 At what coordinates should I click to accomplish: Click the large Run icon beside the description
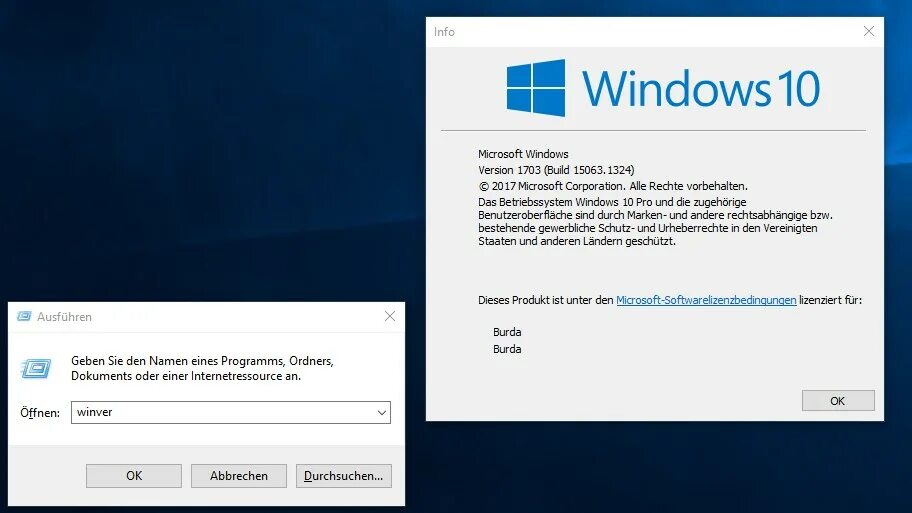36,368
